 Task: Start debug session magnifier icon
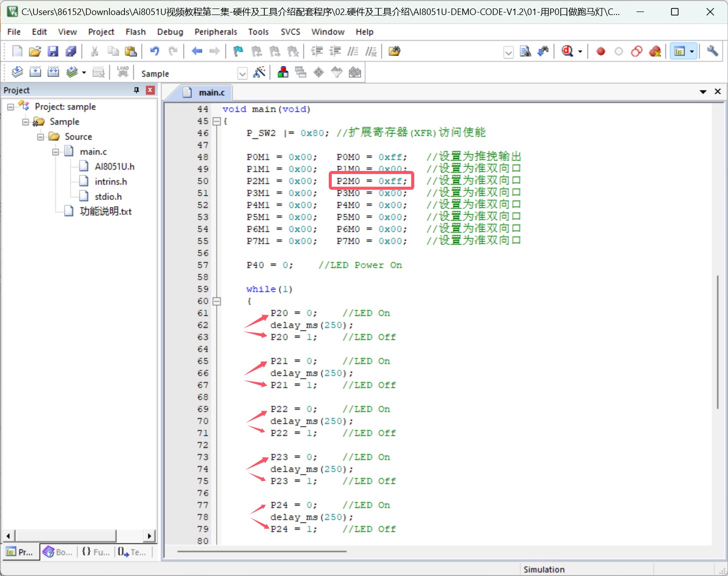tap(568, 51)
